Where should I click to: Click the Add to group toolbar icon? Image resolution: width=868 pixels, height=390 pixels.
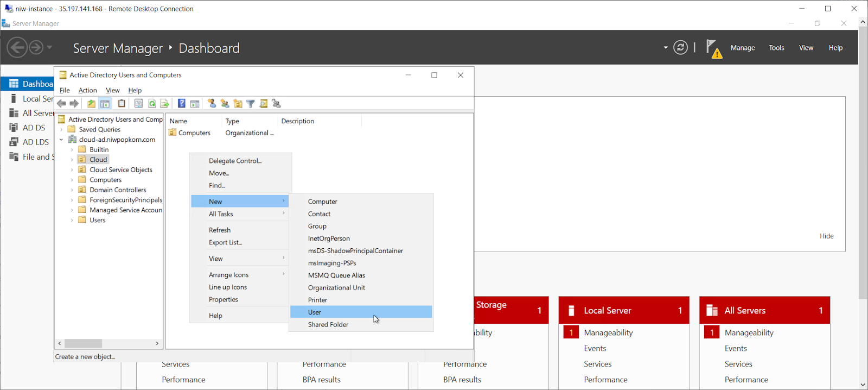(x=276, y=103)
